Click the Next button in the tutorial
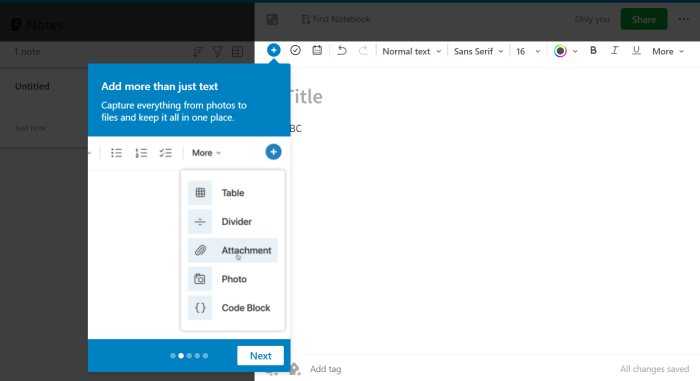The image size is (700, 381). (x=260, y=356)
